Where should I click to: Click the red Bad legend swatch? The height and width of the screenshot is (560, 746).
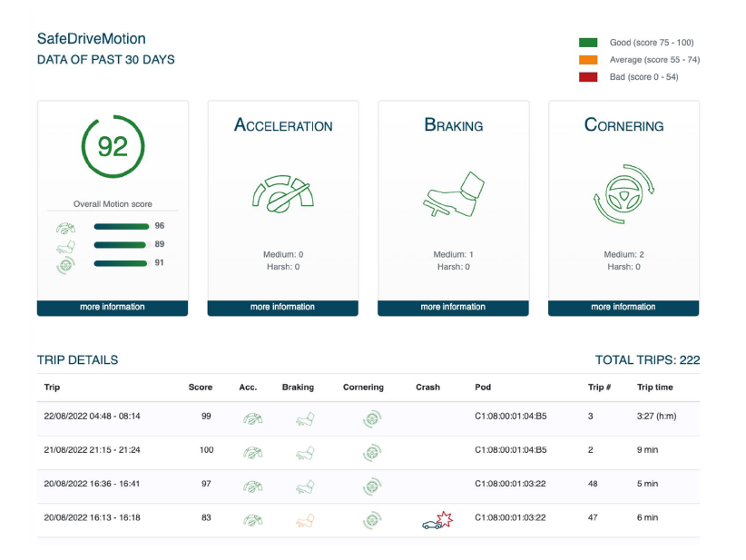click(588, 77)
